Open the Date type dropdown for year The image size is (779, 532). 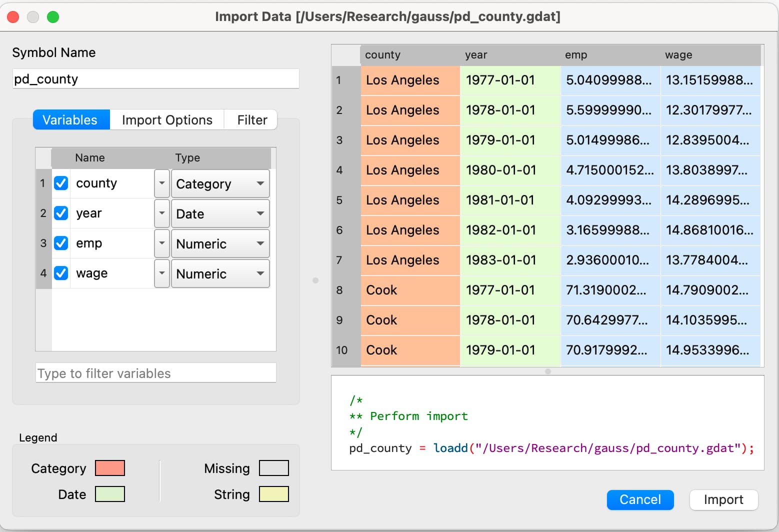click(220, 213)
